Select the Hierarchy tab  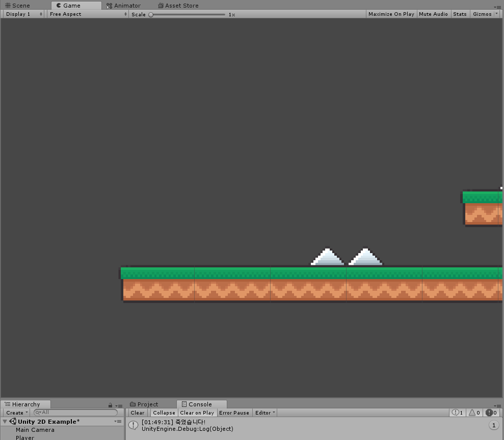pyautogui.click(x=25, y=404)
